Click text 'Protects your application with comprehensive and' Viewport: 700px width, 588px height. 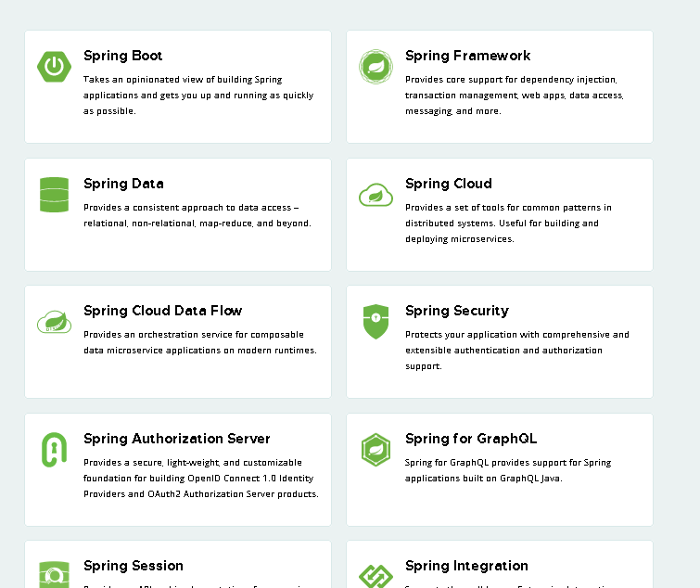pos(517,335)
